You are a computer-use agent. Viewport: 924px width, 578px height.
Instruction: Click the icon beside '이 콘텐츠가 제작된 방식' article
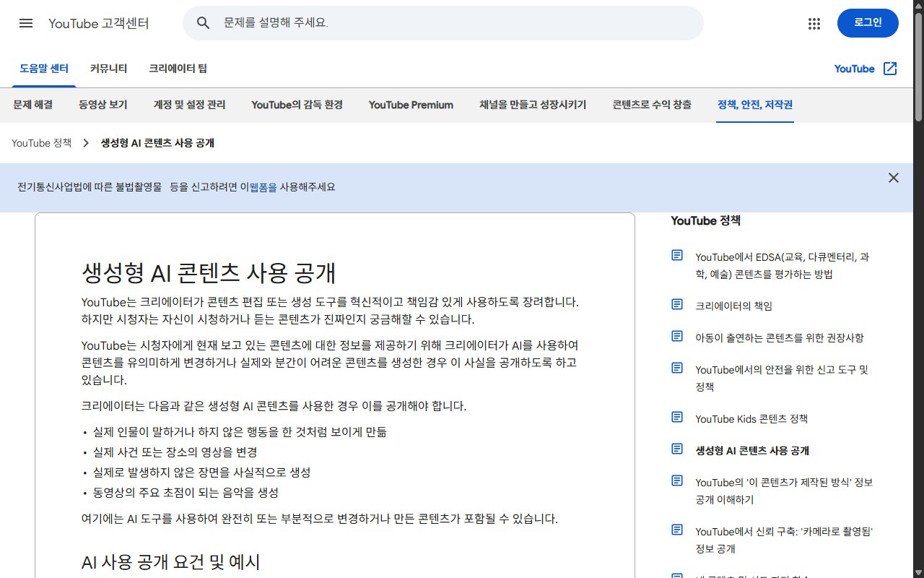[677, 480]
